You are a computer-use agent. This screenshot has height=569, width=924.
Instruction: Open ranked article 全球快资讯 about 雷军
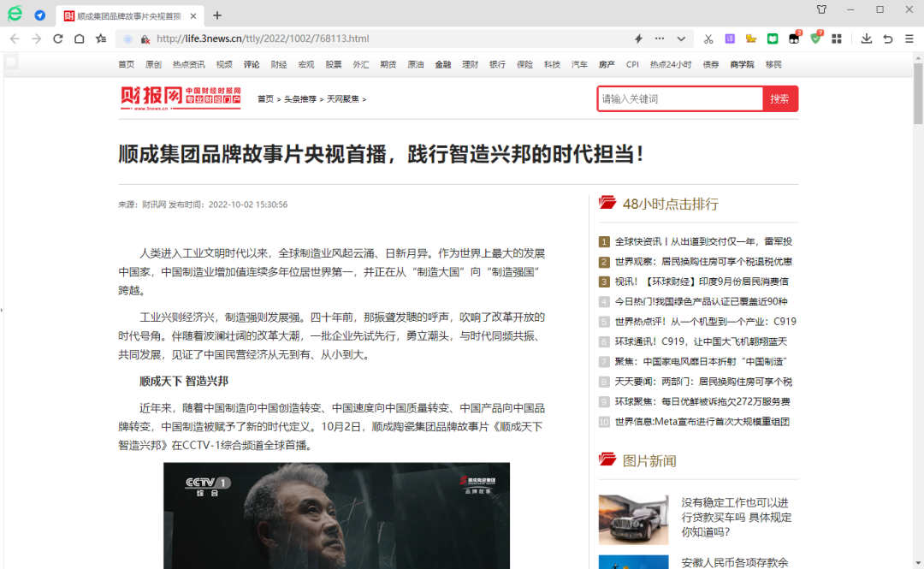(703, 242)
